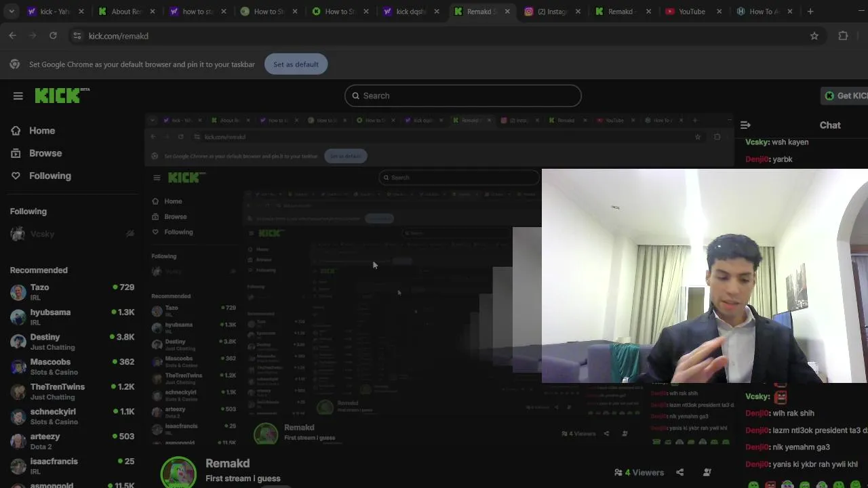The width and height of the screenshot is (868, 488).
Task: Click TheTrenTwins' avatar icon
Action: pos(18,392)
